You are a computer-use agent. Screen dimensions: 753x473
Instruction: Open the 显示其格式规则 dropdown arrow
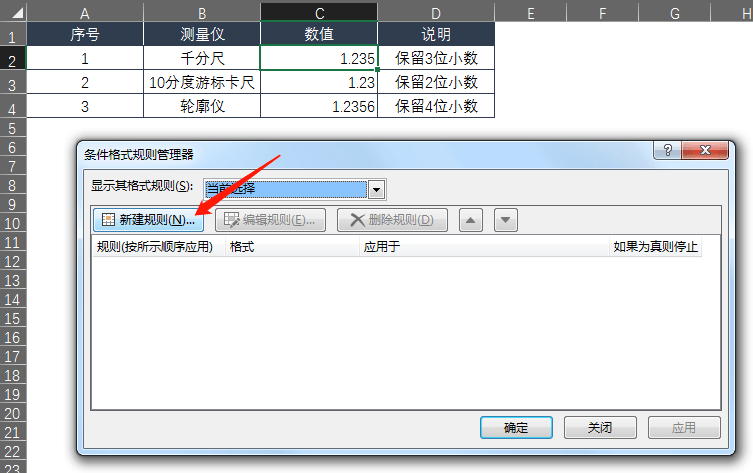point(376,190)
